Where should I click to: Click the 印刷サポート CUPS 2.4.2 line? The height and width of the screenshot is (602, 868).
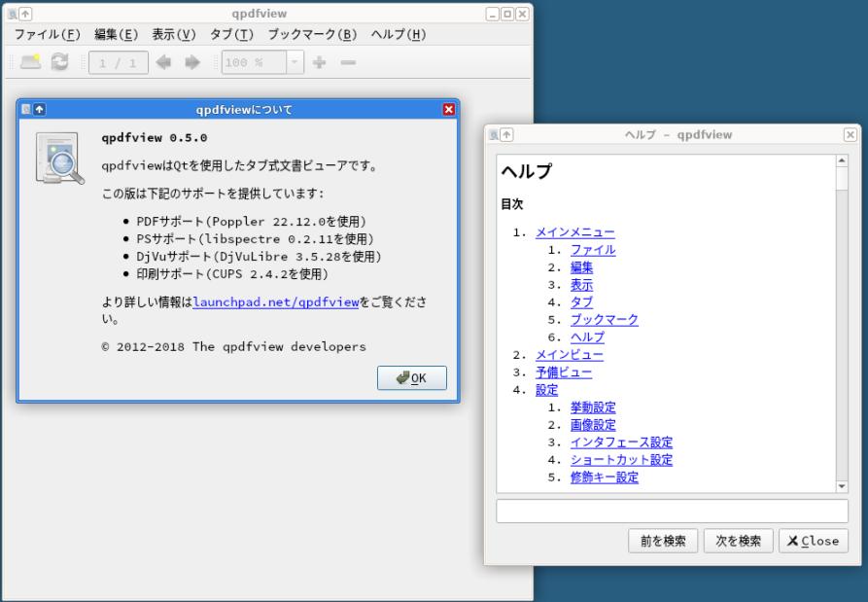pyautogui.click(x=232, y=274)
